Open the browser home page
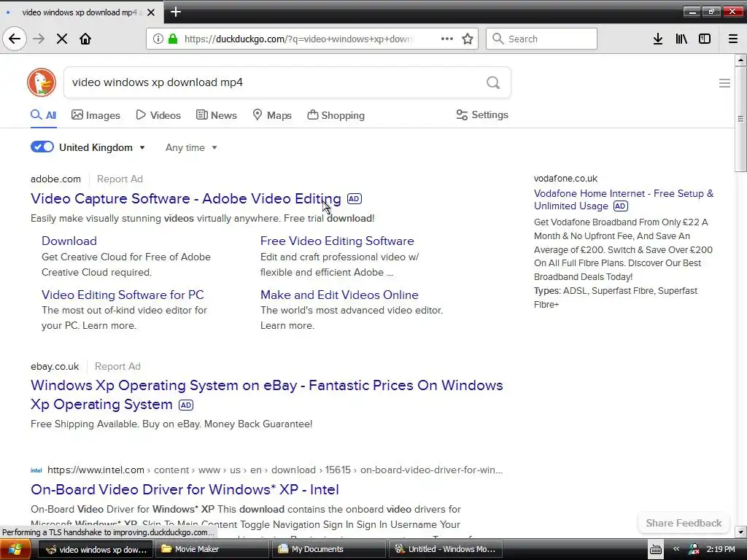The image size is (747, 560). pyautogui.click(x=85, y=39)
